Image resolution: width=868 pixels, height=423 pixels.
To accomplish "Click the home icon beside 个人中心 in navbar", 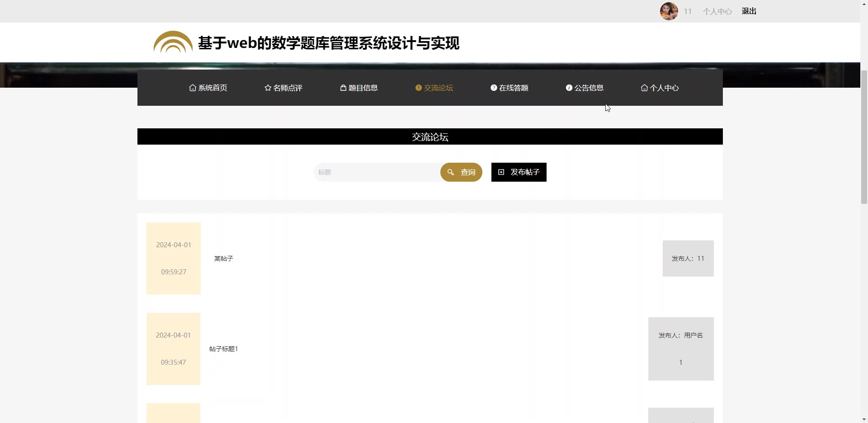I will (x=644, y=88).
